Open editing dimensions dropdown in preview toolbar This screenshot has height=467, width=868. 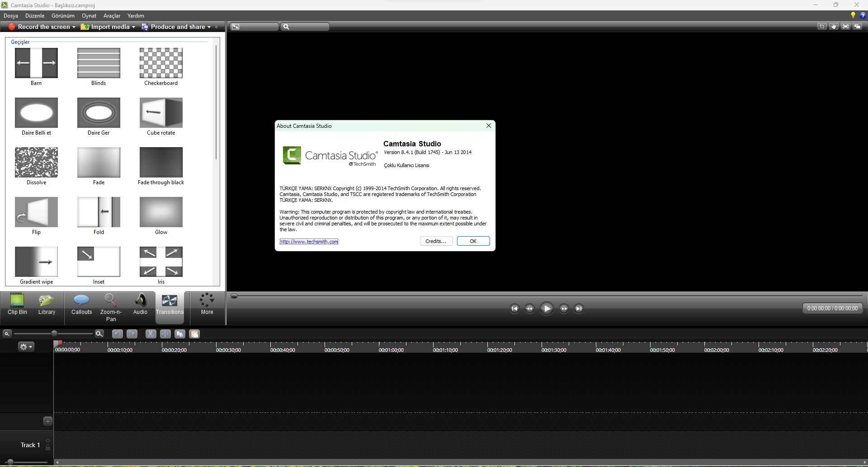(254, 27)
